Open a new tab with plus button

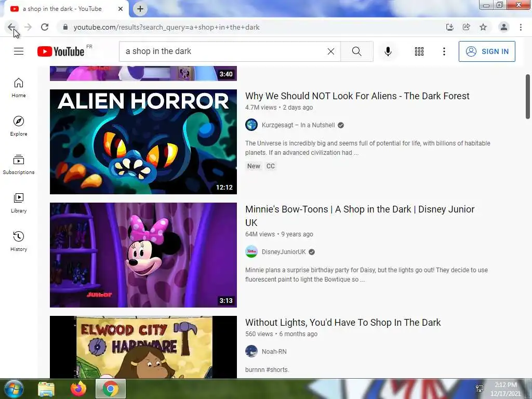(140, 9)
